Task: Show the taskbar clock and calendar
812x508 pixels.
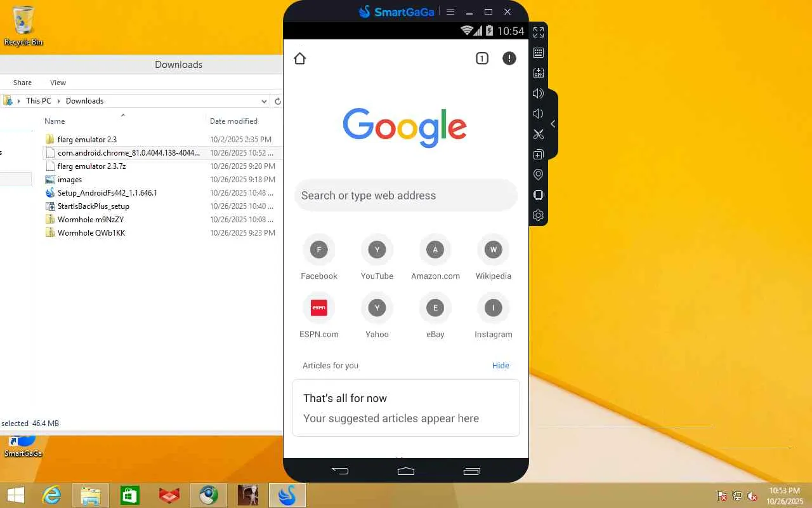Action: pyautogui.click(x=785, y=496)
